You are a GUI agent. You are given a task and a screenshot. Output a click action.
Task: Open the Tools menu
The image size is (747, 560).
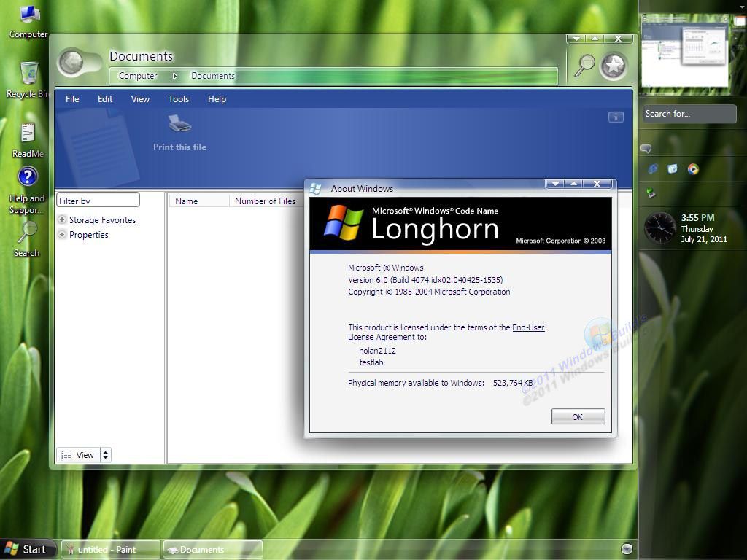coord(179,99)
